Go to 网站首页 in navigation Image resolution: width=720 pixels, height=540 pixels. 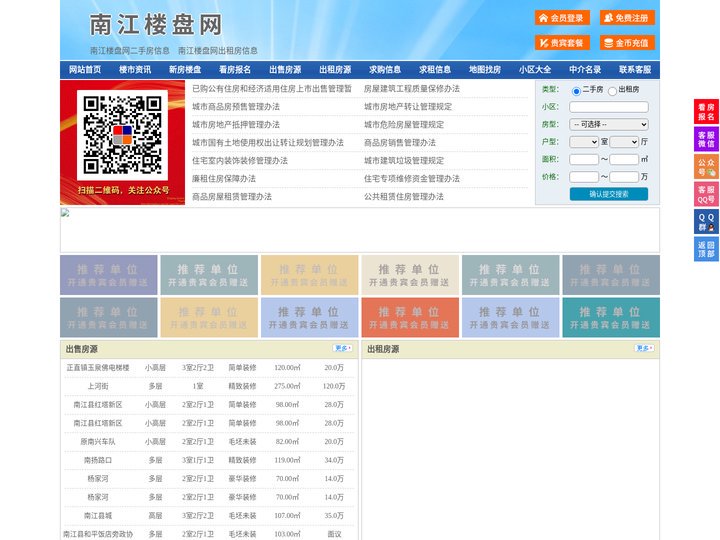pyautogui.click(x=85, y=70)
